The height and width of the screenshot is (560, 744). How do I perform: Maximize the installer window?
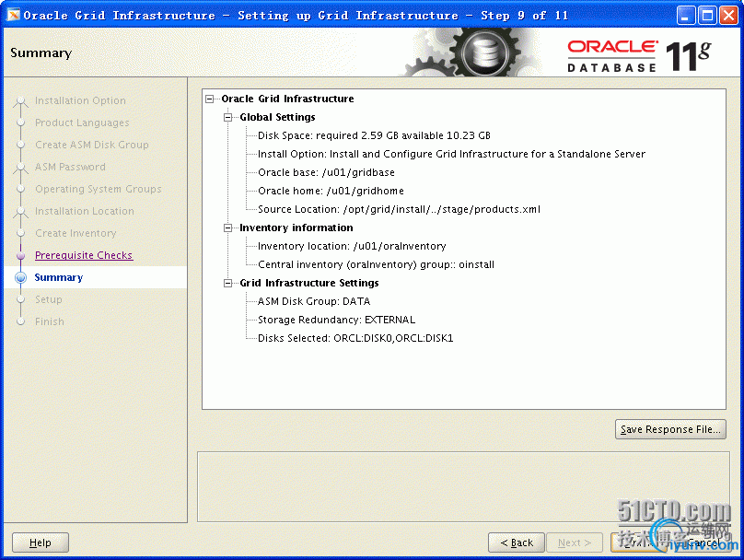[x=707, y=15]
